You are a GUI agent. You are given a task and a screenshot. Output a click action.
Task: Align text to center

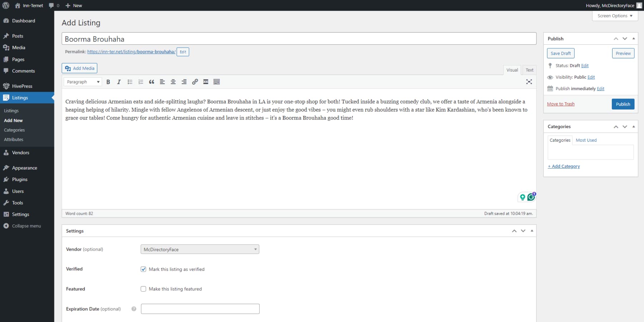point(173,82)
